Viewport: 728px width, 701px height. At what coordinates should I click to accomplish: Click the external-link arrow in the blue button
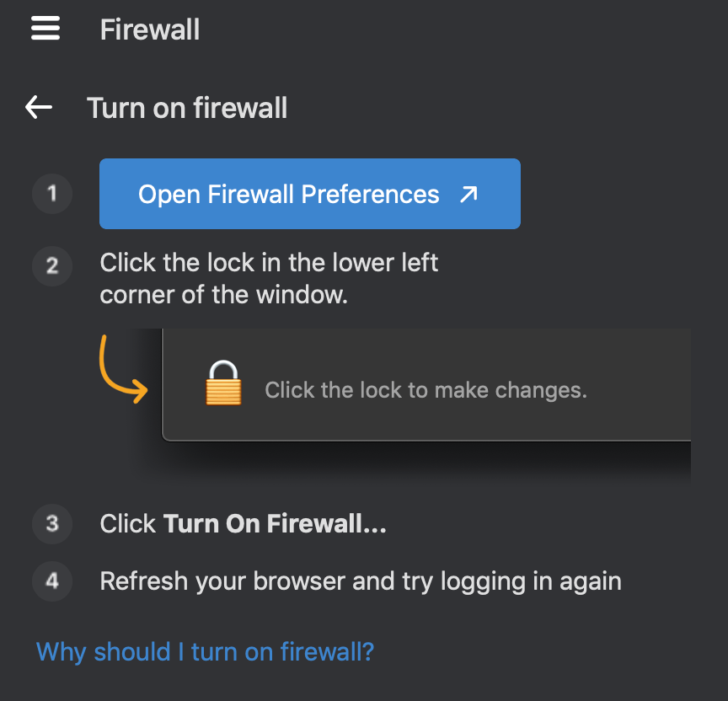coord(468,195)
